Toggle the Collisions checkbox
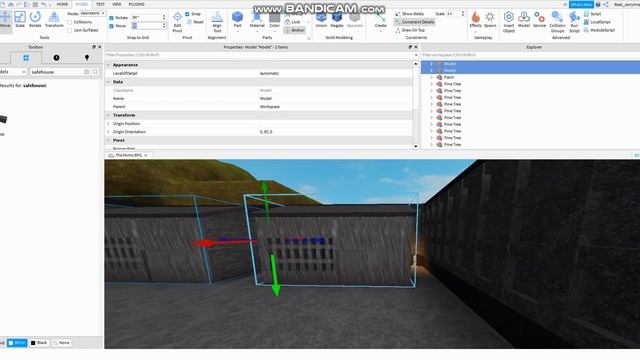 [70, 22]
